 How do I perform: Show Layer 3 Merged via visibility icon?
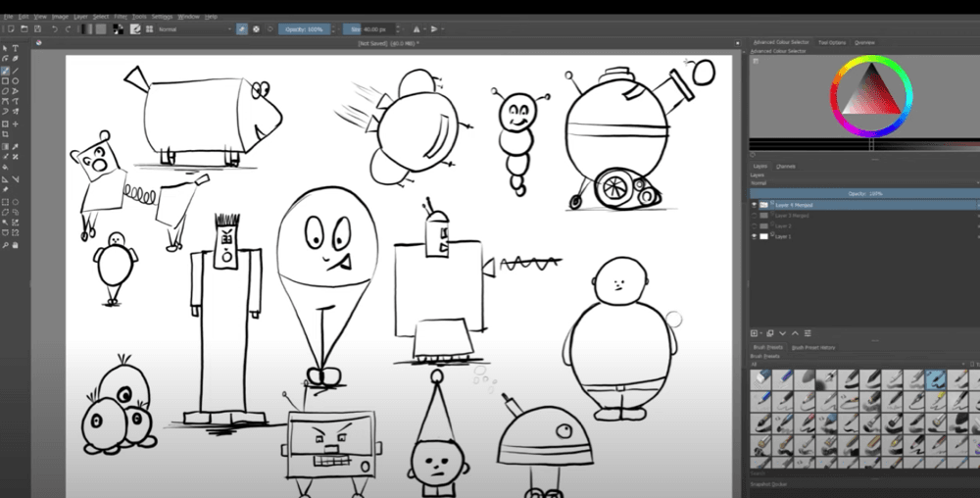click(x=754, y=216)
